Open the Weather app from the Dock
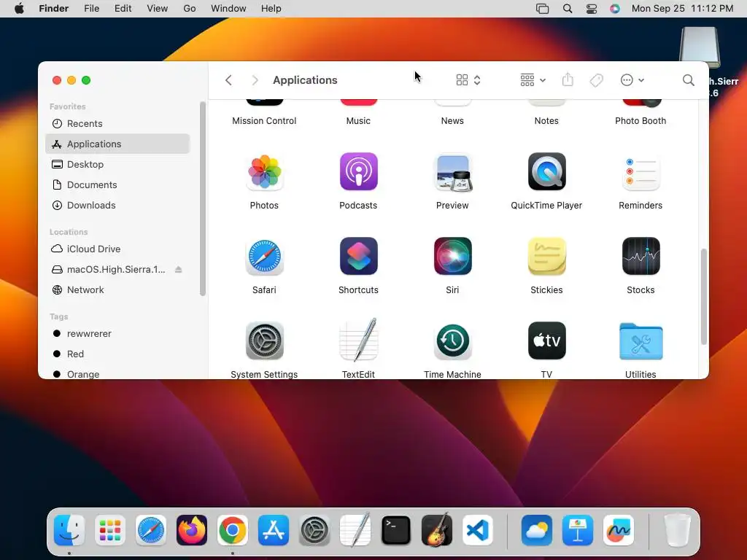Screen dimensions: 747x560 point(536,530)
